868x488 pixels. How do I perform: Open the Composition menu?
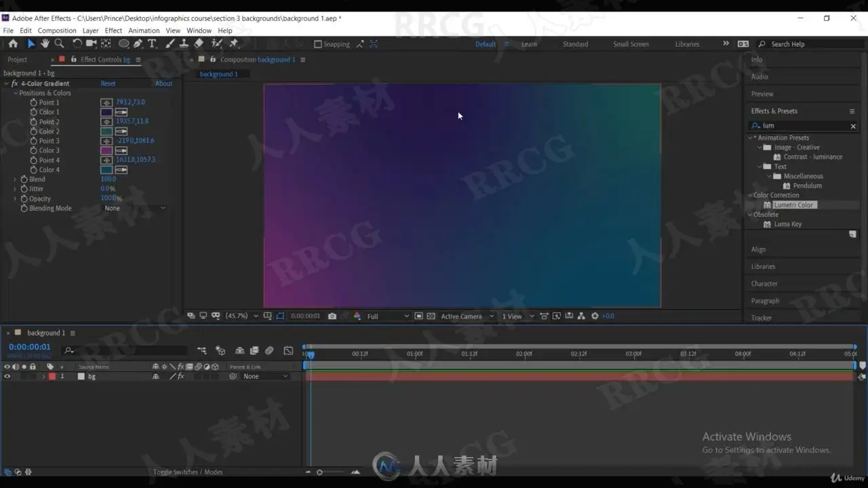(57, 30)
